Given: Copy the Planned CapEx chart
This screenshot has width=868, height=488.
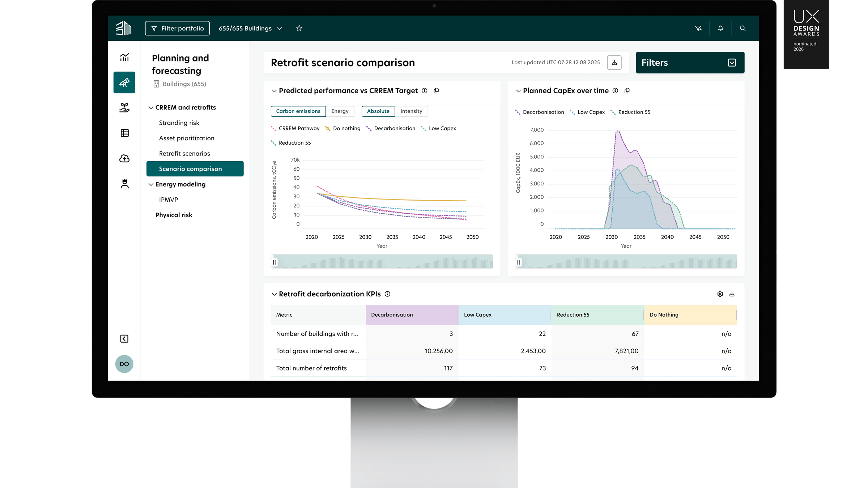Looking at the screenshot, I should tap(627, 91).
